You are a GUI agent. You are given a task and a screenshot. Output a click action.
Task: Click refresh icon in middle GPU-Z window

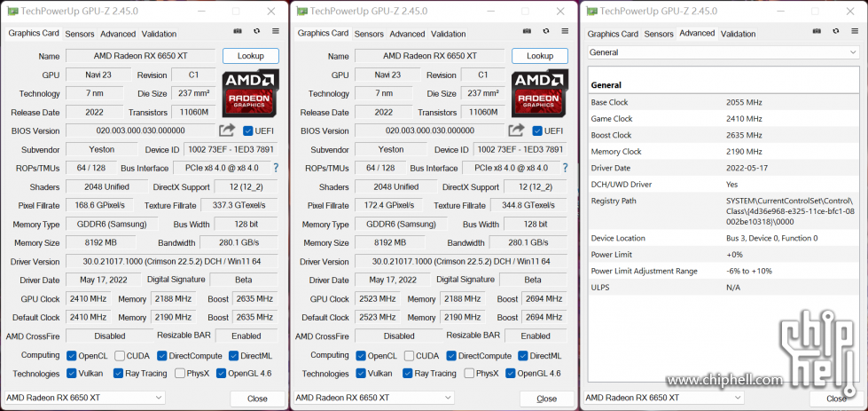[x=546, y=31]
